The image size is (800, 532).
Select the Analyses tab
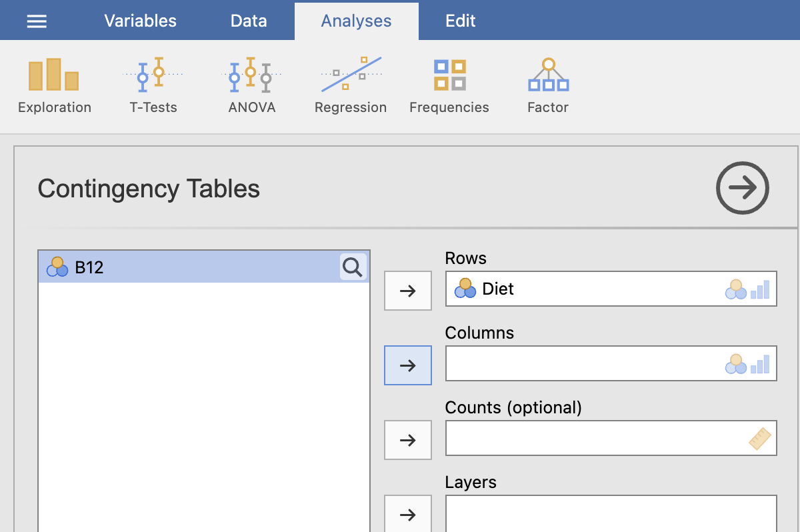[356, 21]
